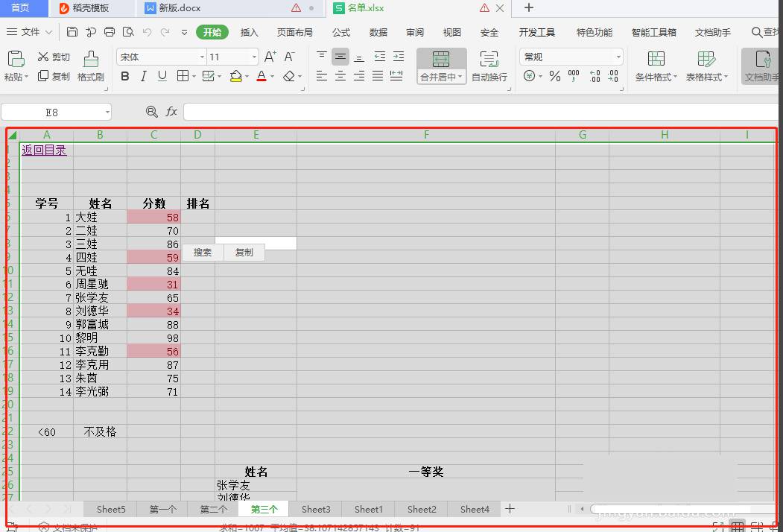Expand quick access toolbar customize arrow
This screenshot has width=783, height=532.
(184, 33)
